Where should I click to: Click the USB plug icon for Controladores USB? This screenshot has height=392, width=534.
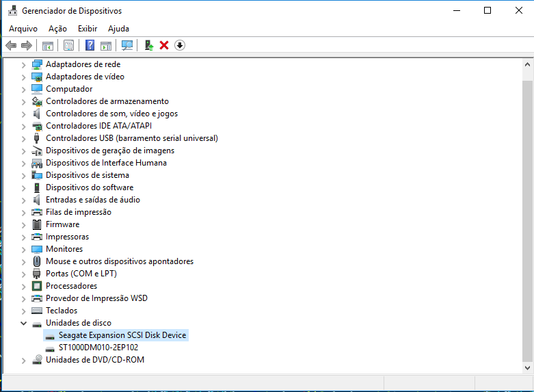37,138
